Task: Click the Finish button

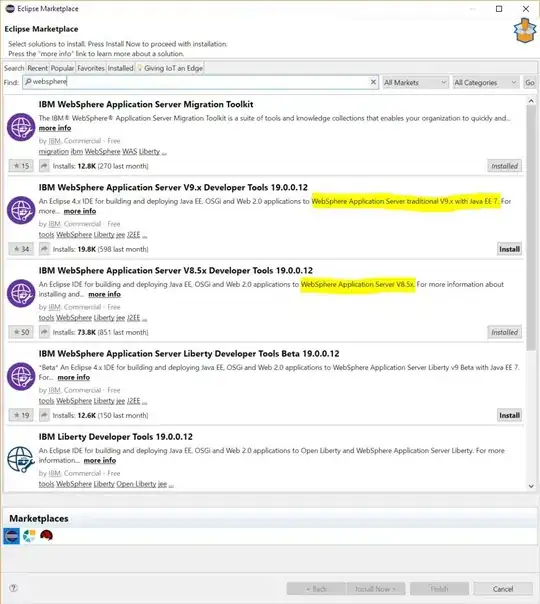Action: point(439,589)
